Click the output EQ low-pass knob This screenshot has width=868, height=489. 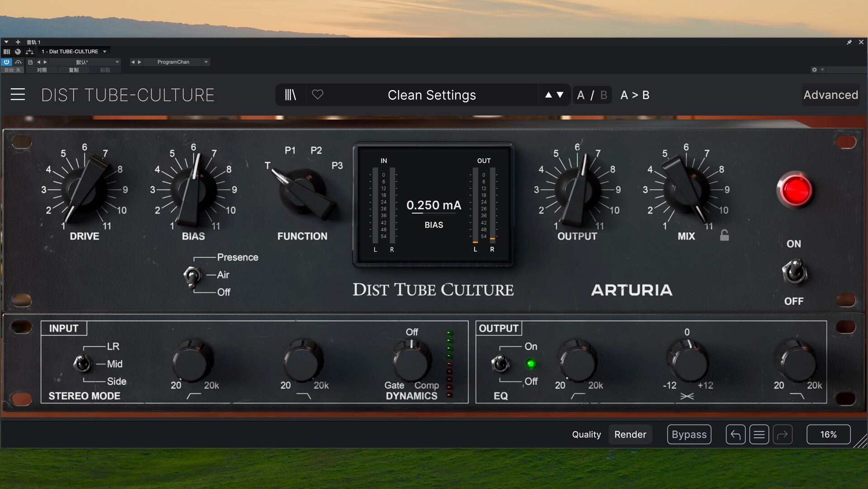click(797, 361)
